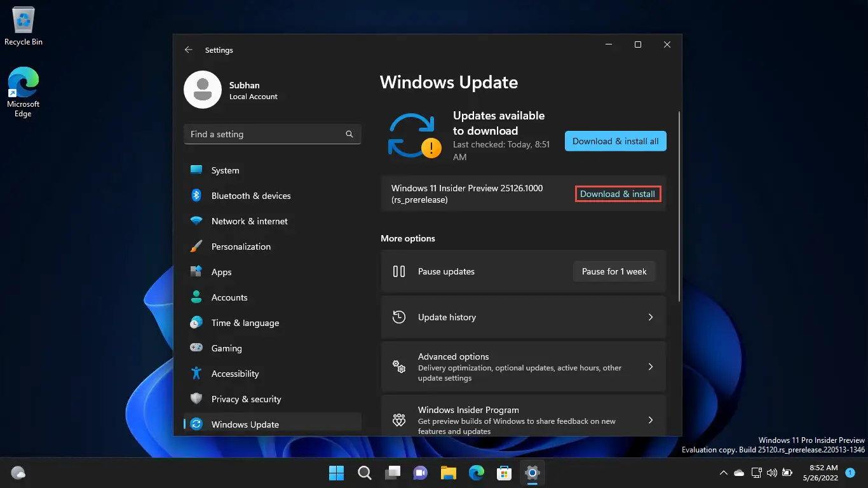
Task: Click the Subhan user account avatar
Action: point(203,90)
